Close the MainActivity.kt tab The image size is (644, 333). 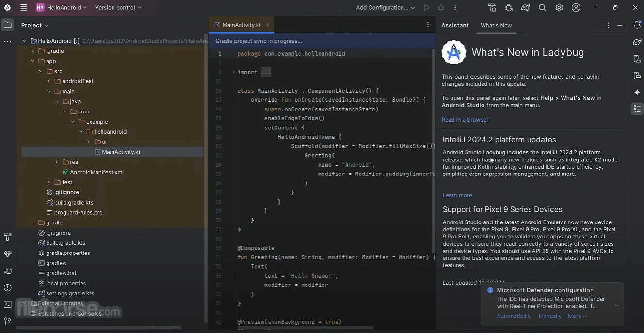point(267,25)
